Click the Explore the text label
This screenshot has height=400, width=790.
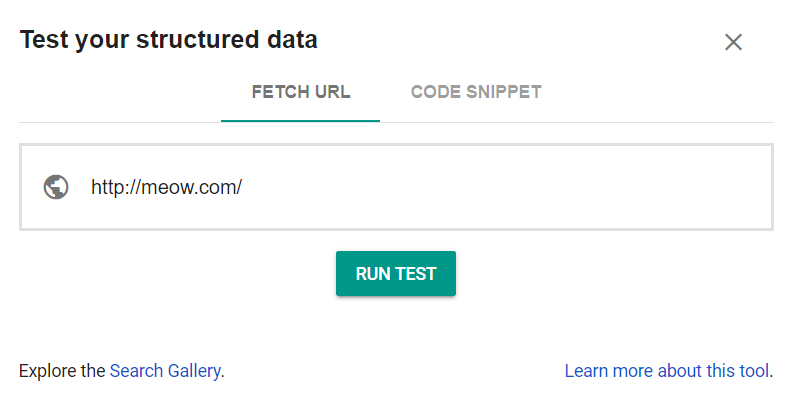click(x=62, y=371)
